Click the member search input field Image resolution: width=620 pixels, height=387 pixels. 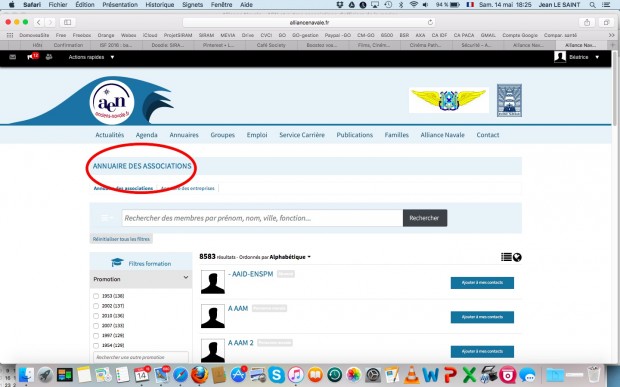(x=262, y=218)
